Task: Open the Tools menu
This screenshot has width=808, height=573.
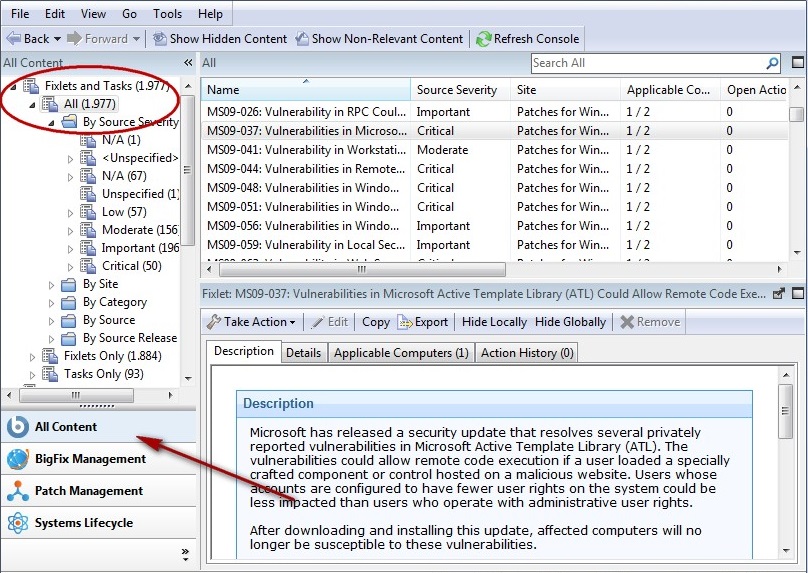Action: [167, 13]
